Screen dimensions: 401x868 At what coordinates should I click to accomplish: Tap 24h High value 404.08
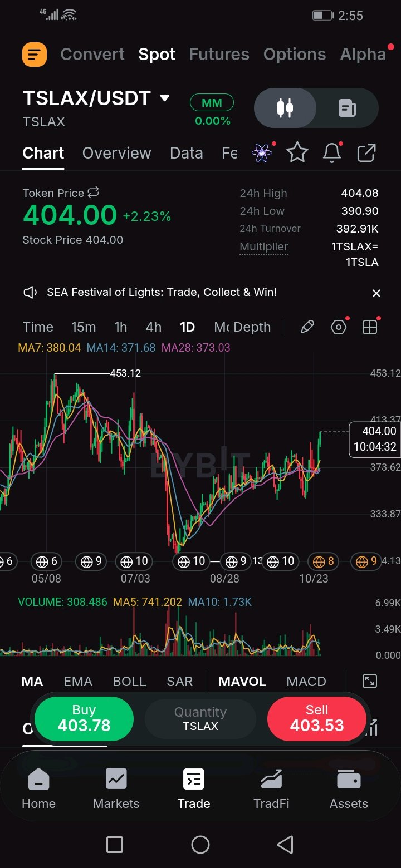[360, 193]
